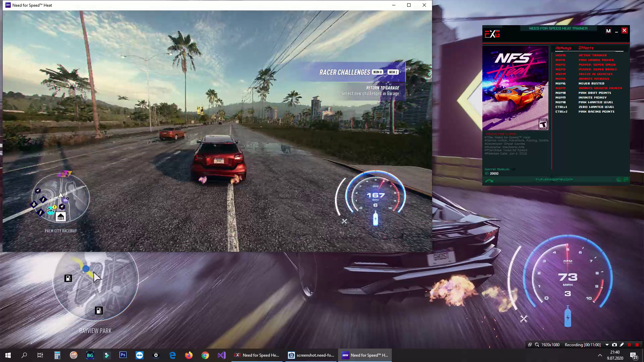The height and width of the screenshot is (362, 644).
Task: Click the pencil draw icon on recorder
Action: [x=622, y=345]
